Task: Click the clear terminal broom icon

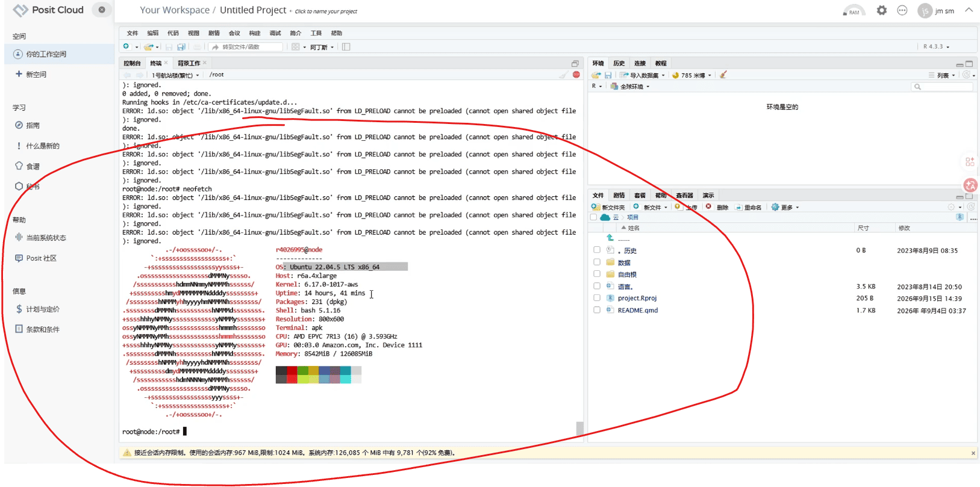Action: coord(563,75)
